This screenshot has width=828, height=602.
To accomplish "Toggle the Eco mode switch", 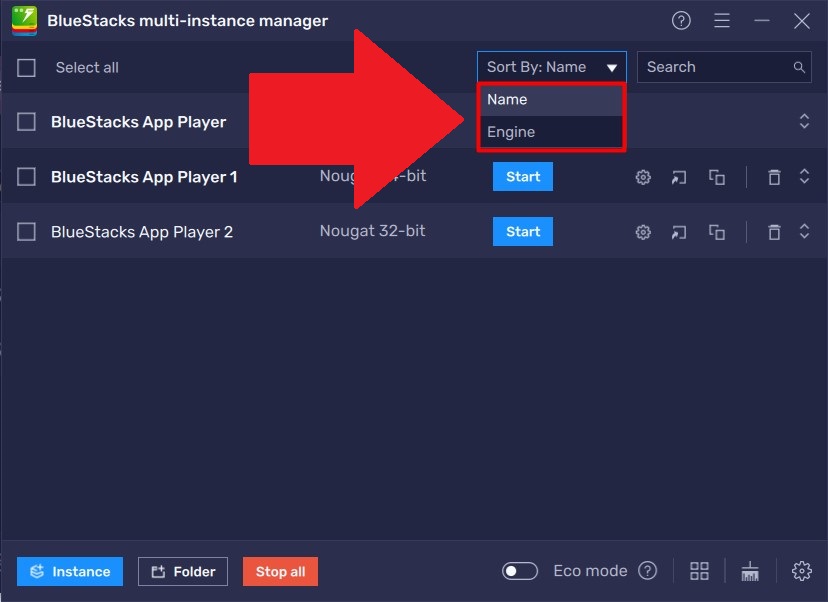I will tap(520, 571).
